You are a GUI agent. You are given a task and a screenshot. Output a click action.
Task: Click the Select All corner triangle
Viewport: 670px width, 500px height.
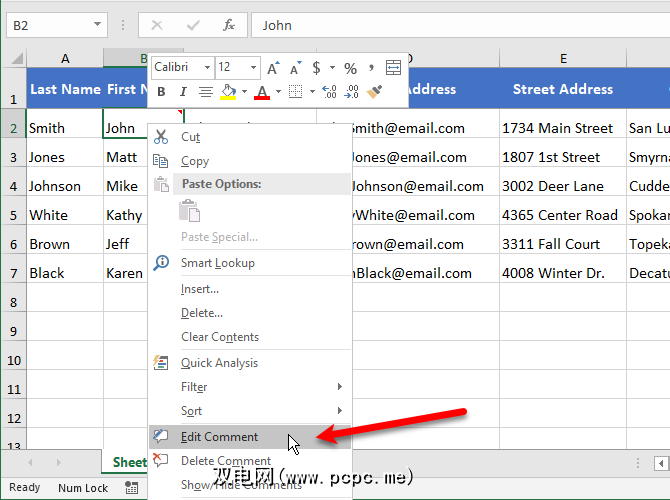[17, 58]
